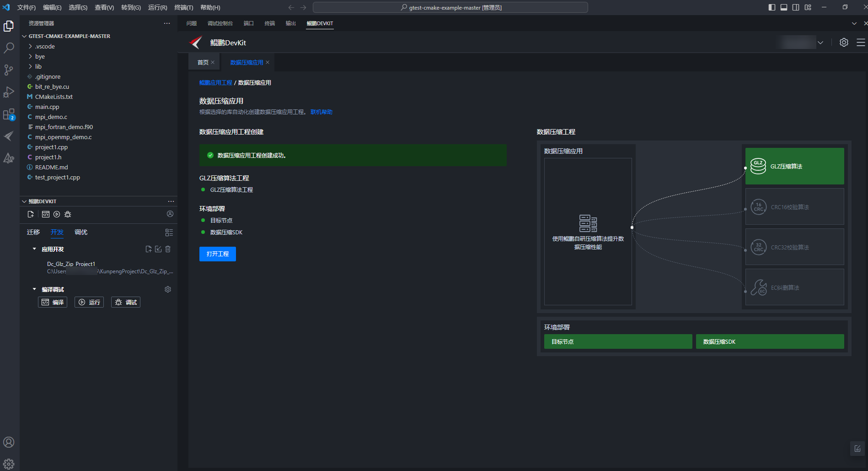
Task: Toggle the primary side bar layout
Action: click(x=772, y=7)
